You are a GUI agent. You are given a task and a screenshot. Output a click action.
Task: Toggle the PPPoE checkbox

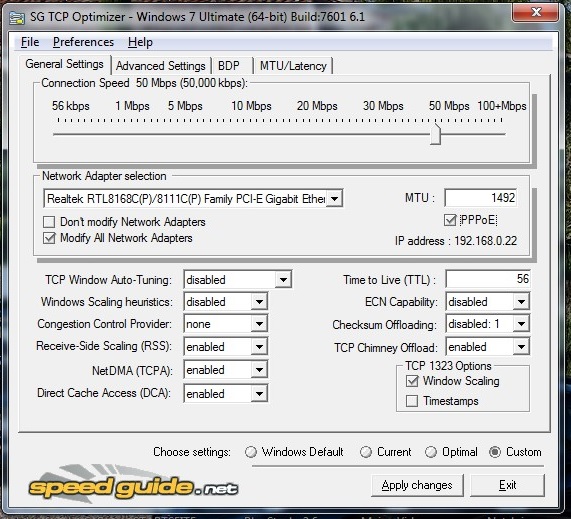[450, 220]
